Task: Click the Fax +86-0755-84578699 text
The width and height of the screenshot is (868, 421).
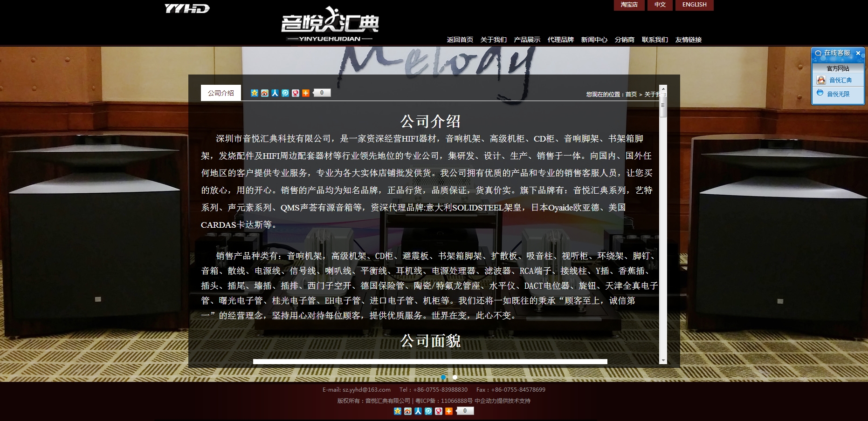Action: [511, 390]
